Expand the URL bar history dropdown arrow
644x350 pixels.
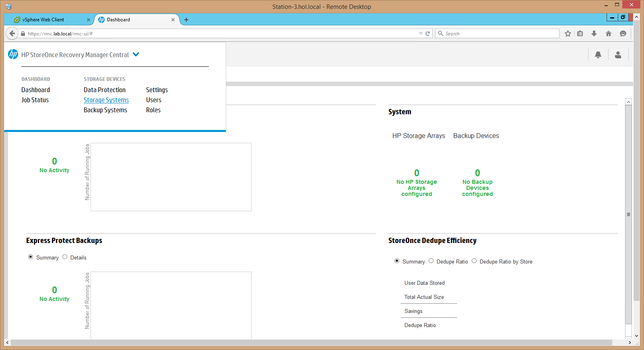coord(421,33)
